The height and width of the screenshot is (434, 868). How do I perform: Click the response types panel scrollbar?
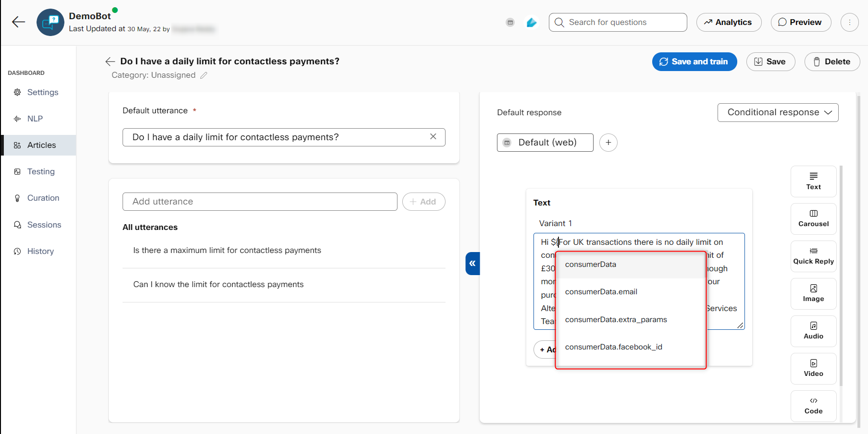841,276
